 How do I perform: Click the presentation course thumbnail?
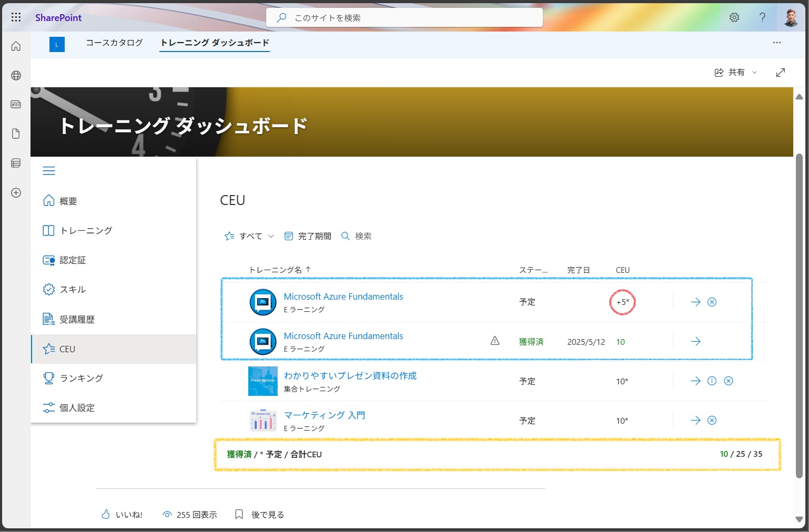click(263, 381)
